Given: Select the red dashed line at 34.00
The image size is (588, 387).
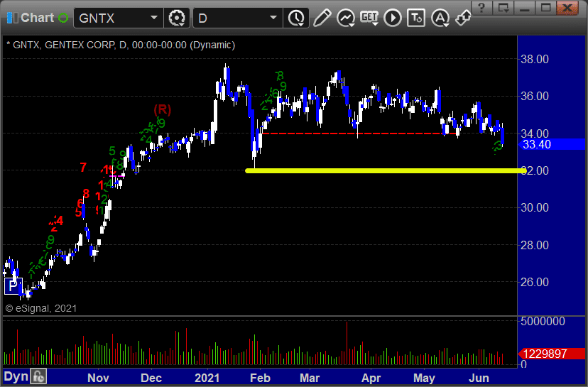Looking at the screenshot, I should [359, 133].
